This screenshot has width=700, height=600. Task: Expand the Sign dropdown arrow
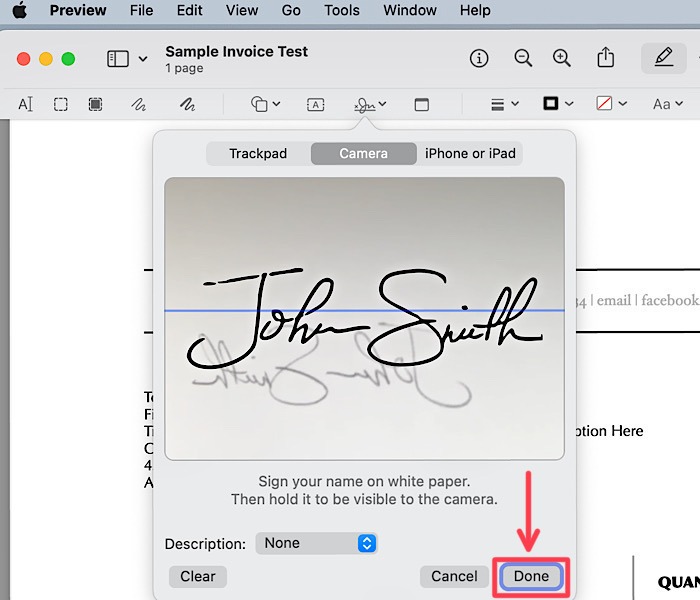pos(383,104)
